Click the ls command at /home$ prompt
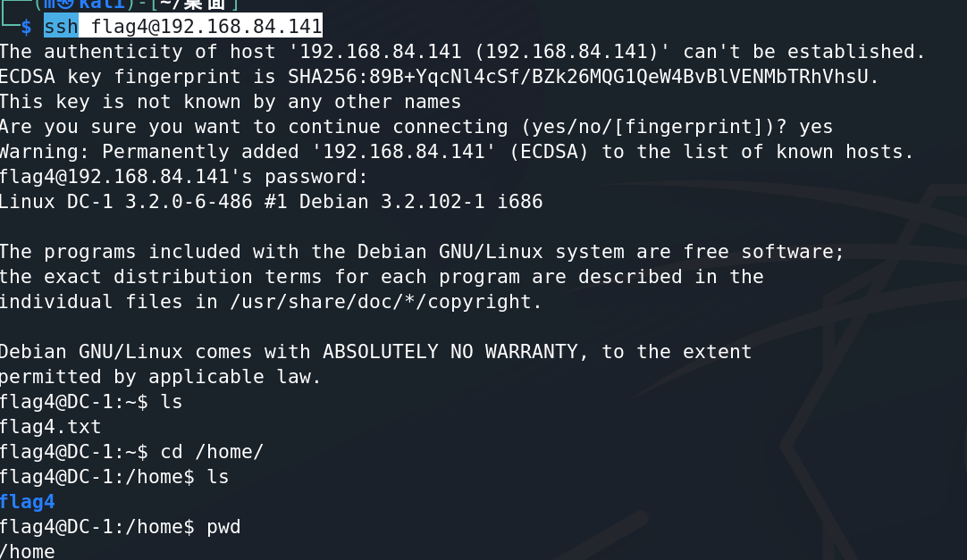Viewport: 967px width, 560px height. (218, 477)
